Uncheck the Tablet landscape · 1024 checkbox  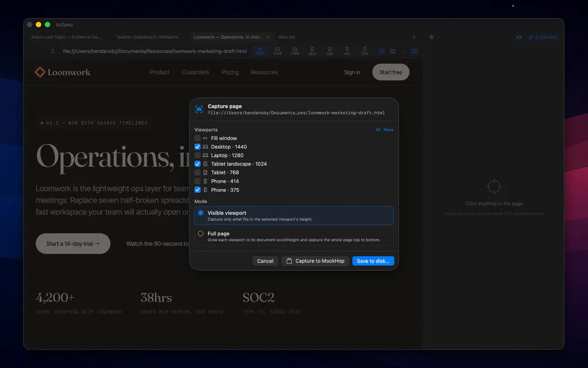pos(197,164)
